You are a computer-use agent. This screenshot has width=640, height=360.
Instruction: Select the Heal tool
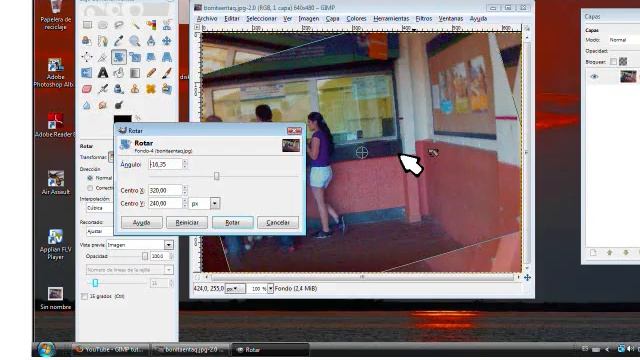[151, 89]
